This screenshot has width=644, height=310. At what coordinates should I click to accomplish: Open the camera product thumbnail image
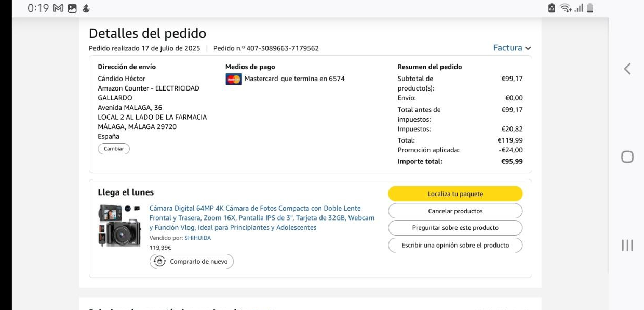119,226
